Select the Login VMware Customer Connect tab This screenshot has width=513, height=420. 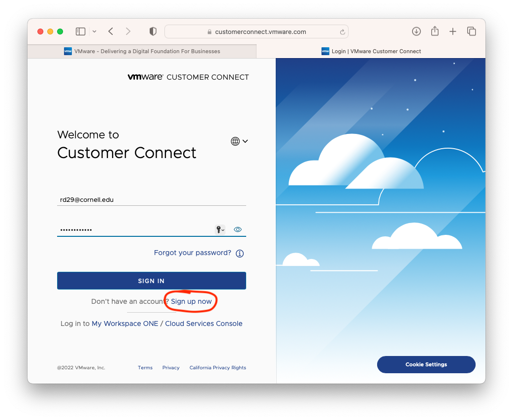tap(371, 51)
